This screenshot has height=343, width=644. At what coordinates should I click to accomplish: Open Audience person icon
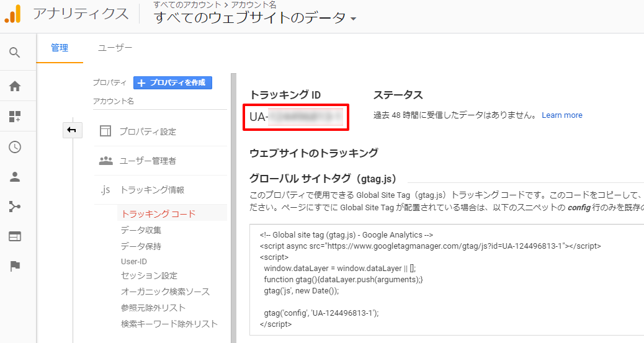coord(15,177)
